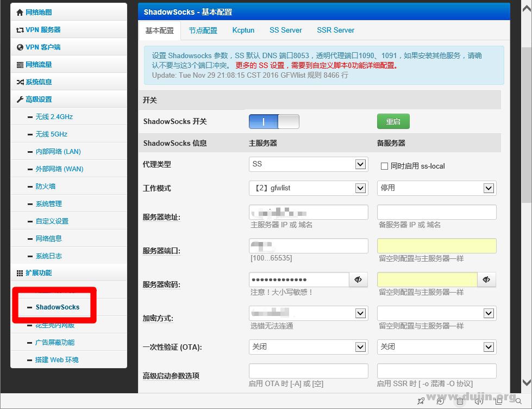Open the 网络信息 page
The width and height of the screenshot is (532, 409).
click(x=49, y=238)
